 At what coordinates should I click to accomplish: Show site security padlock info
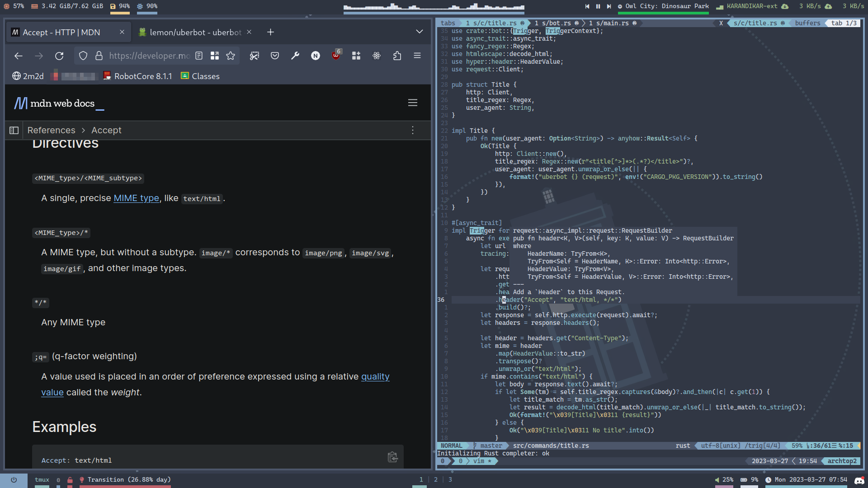[99, 56]
